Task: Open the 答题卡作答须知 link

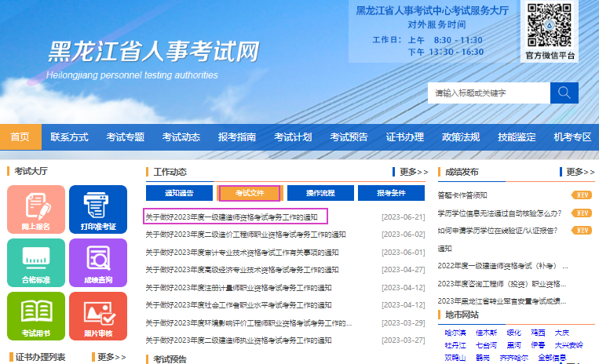Action: coord(462,195)
